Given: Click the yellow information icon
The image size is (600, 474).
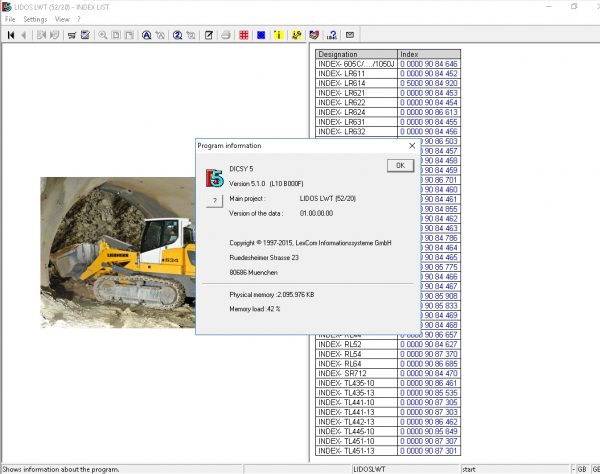Looking at the screenshot, I should click(x=279, y=35).
